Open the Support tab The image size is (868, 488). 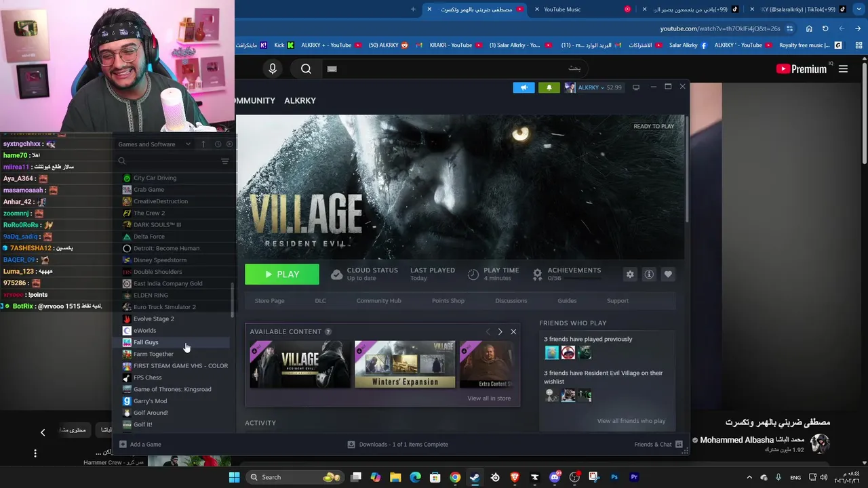pos(618,301)
